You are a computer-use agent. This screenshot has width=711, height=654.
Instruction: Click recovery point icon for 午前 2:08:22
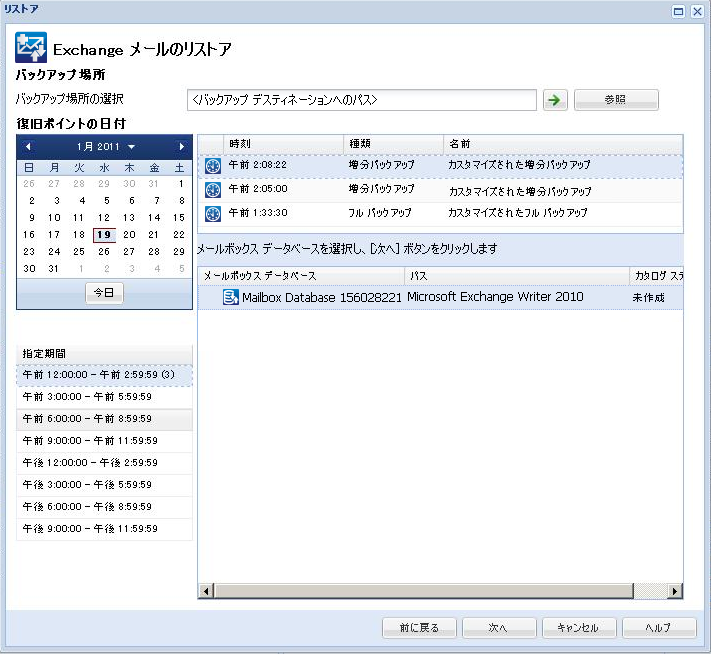[212, 166]
